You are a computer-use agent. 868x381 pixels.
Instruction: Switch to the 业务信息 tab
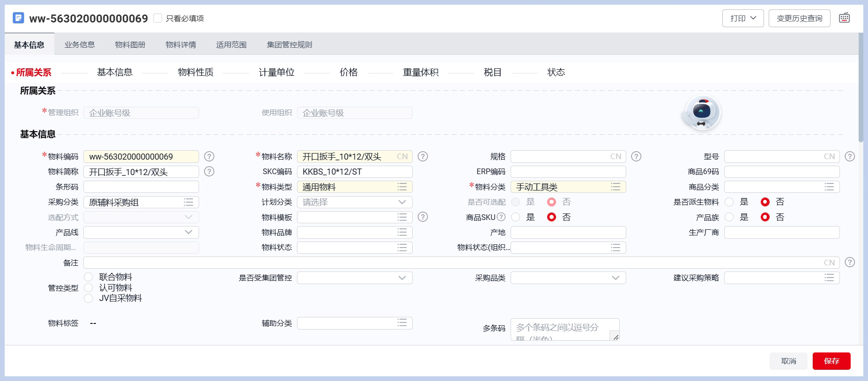(80, 45)
